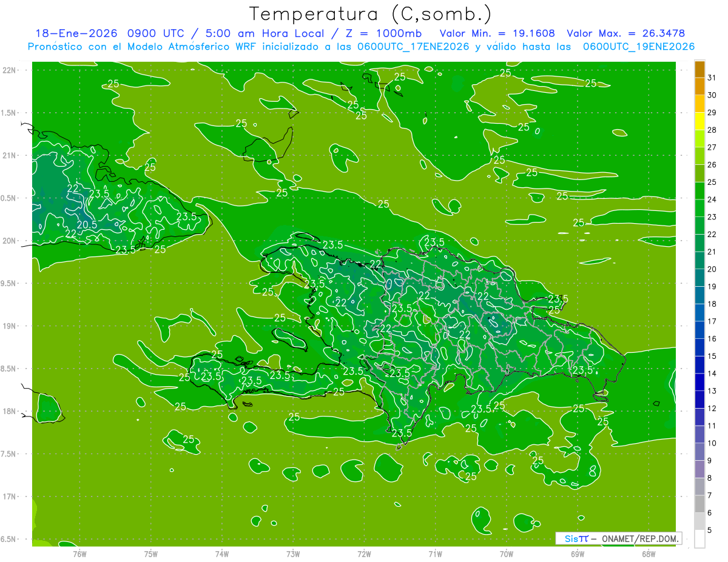
Task: Click the title Temperatura (C,somb.)
Action: pos(370,15)
